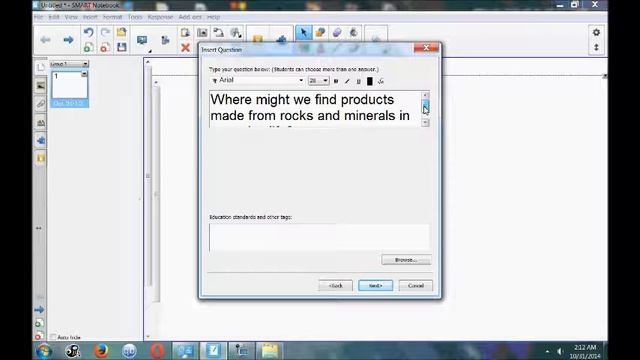Screen dimensions: 640x360
Task: Click the question text scrollbar down arrow
Action: [425, 122]
